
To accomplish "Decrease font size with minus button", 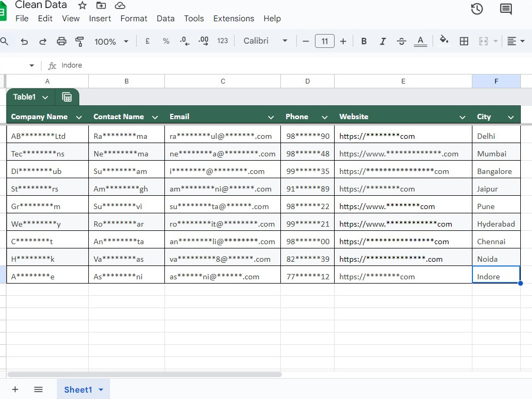I will pos(306,41).
